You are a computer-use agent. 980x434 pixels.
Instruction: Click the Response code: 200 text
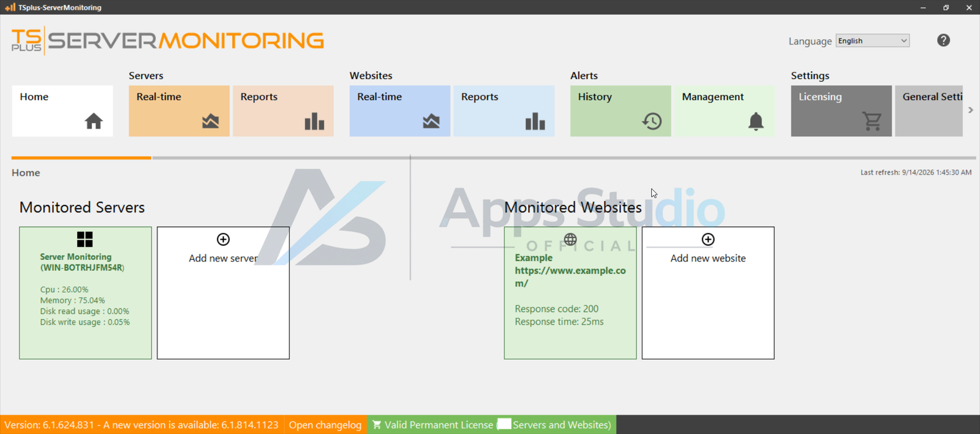[557, 309]
